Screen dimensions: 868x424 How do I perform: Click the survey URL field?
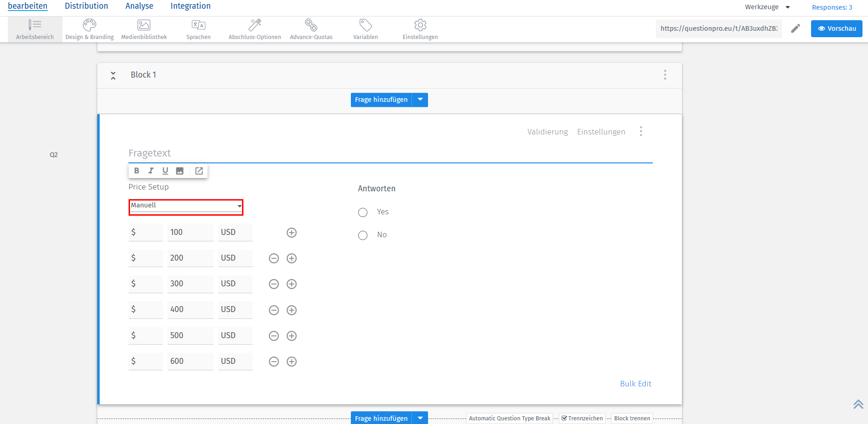click(719, 28)
